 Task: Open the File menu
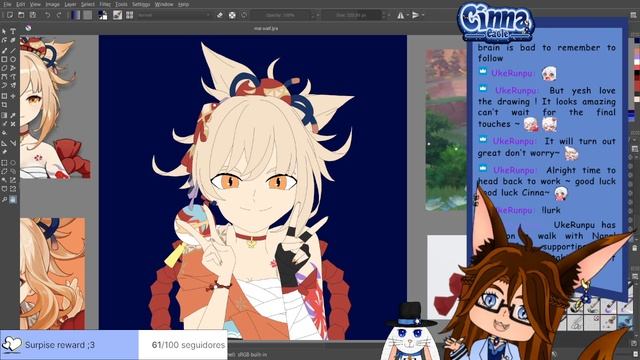pyautogui.click(x=7, y=4)
